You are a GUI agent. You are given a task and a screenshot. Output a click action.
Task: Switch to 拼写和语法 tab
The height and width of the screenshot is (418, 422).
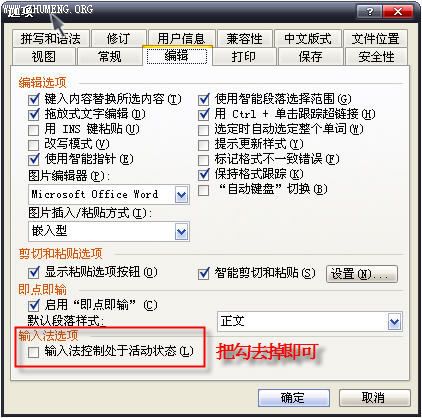[51, 39]
